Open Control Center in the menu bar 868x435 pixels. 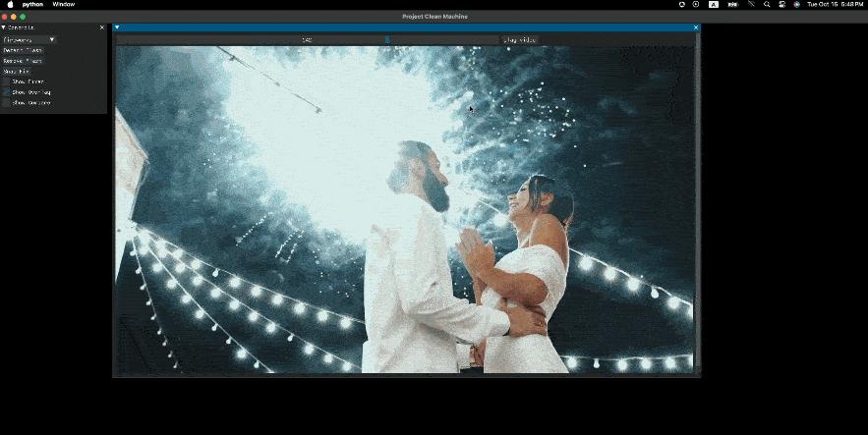(781, 5)
